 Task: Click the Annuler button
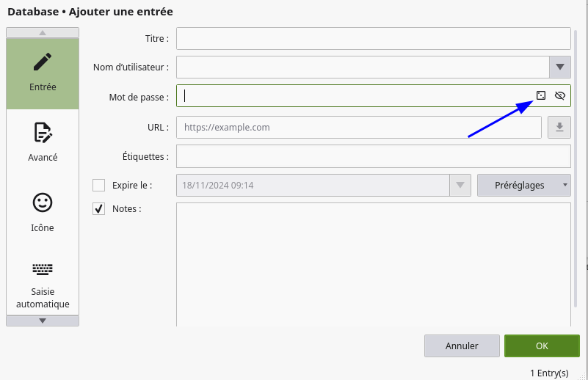[462, 346]
